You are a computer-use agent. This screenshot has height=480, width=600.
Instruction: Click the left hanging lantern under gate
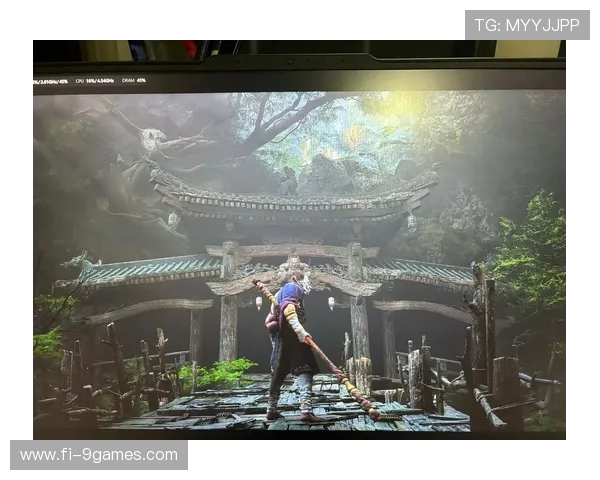pyautogui.click(x=258, y=302)
